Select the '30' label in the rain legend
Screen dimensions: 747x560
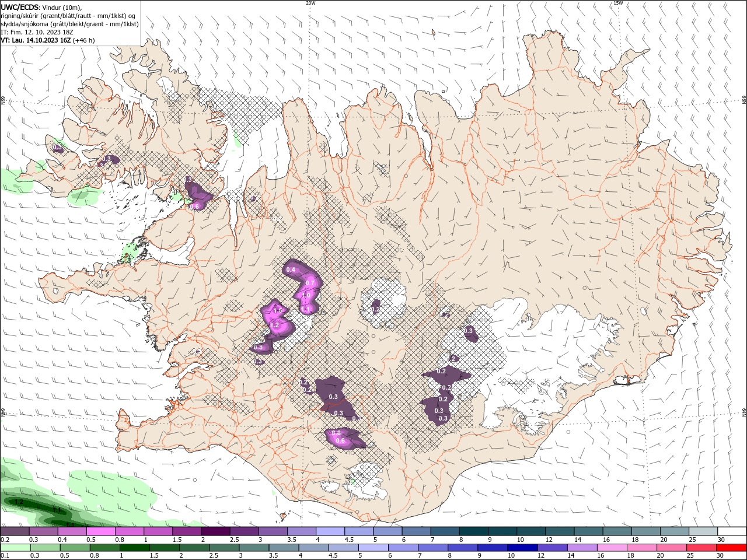pos(720,556)
